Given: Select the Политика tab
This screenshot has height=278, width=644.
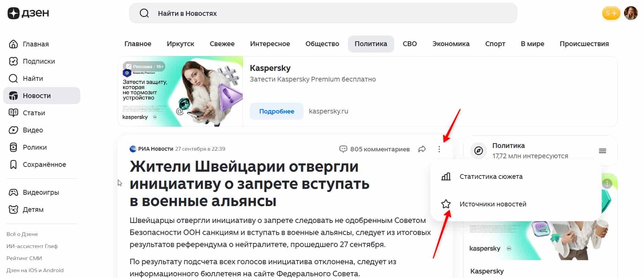Looking at the screenshot, I should (371, 44).
